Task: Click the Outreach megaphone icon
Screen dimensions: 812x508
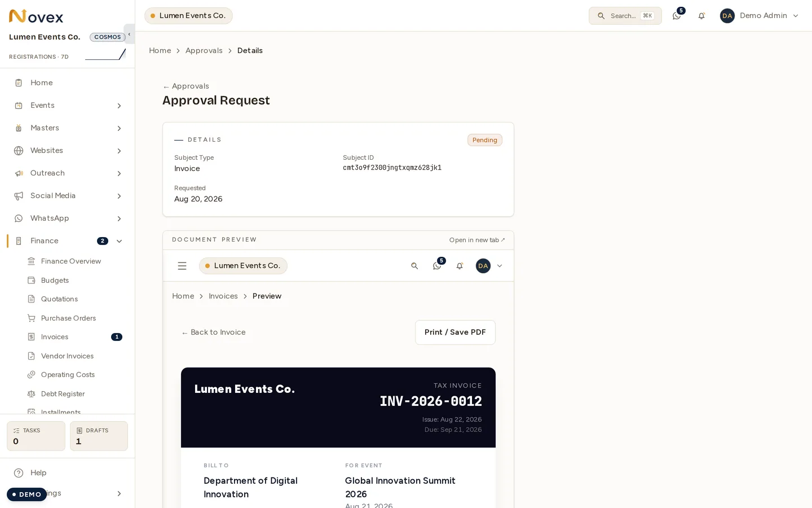Action: coord(19,173)
